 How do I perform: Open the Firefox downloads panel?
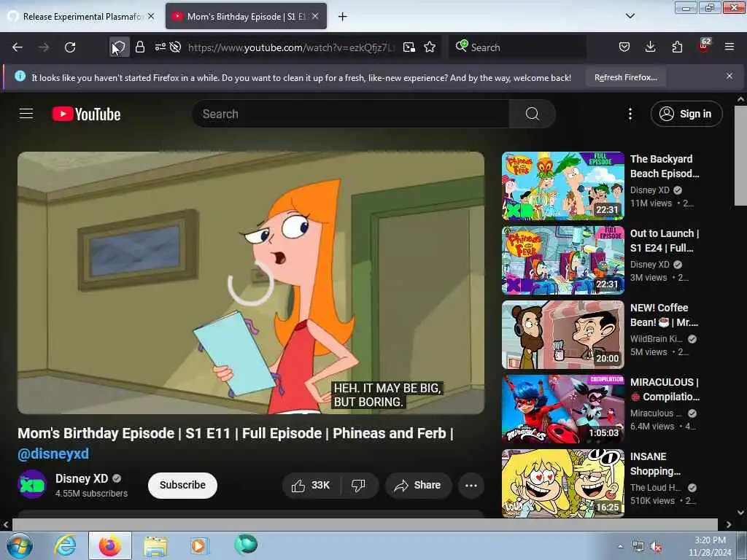click(x=650, y=47)
